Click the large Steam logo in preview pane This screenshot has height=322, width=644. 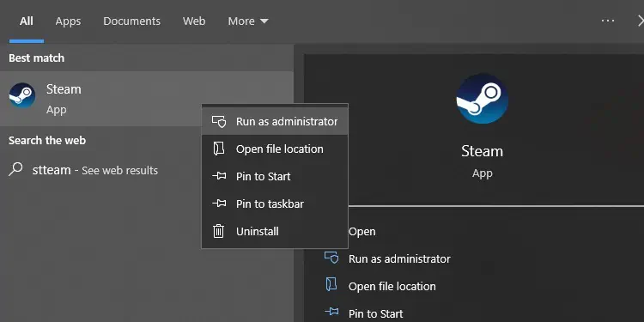[x=483, y=99]
